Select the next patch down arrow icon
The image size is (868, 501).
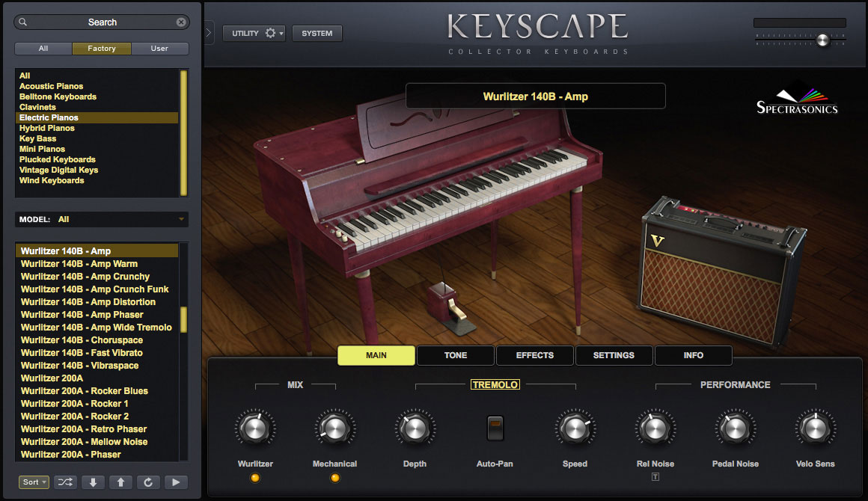point(92,482)
